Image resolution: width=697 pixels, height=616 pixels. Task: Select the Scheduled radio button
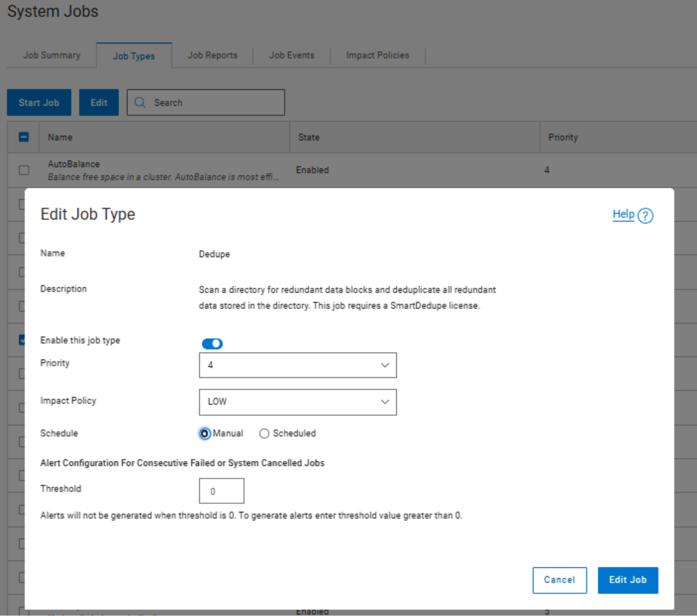264,434
